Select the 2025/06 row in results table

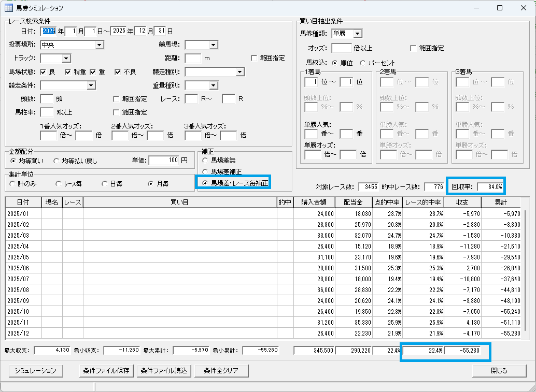coord(263,268)
